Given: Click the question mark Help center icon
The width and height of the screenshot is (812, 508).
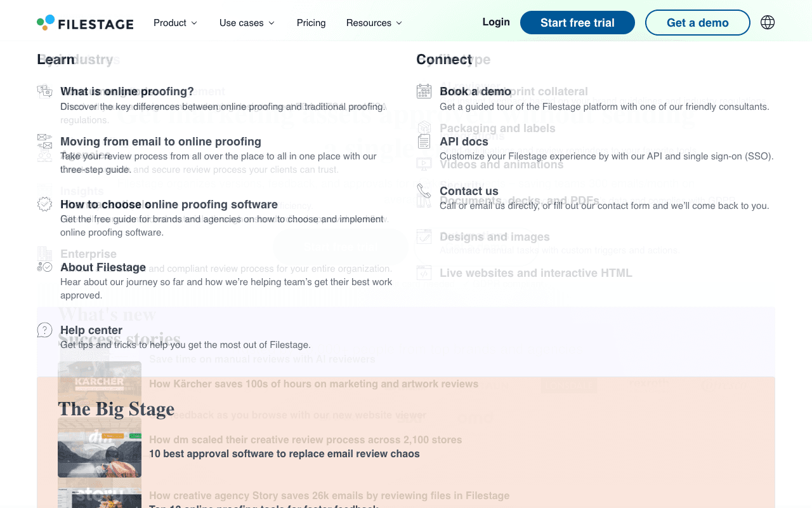Looking at the screenshot, I should [44, 330].
